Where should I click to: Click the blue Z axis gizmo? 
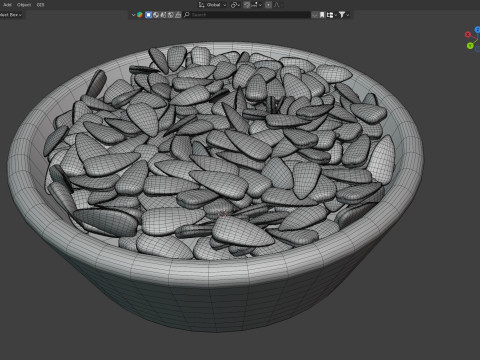click(477, 30)
